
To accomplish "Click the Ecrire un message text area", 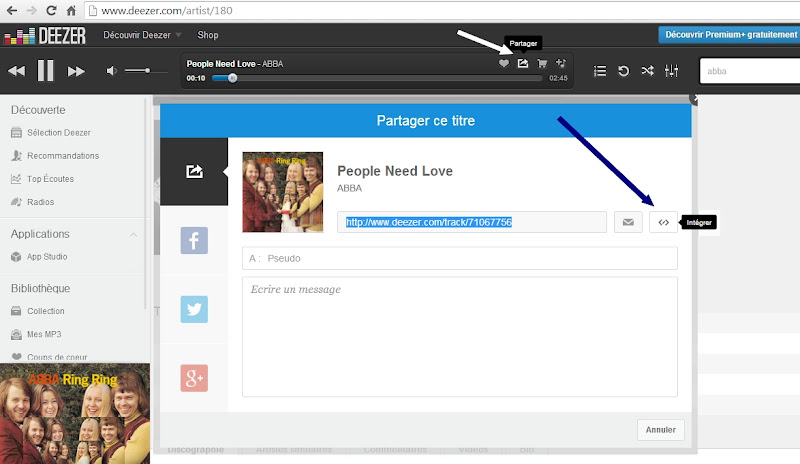I will coord(460,337).
